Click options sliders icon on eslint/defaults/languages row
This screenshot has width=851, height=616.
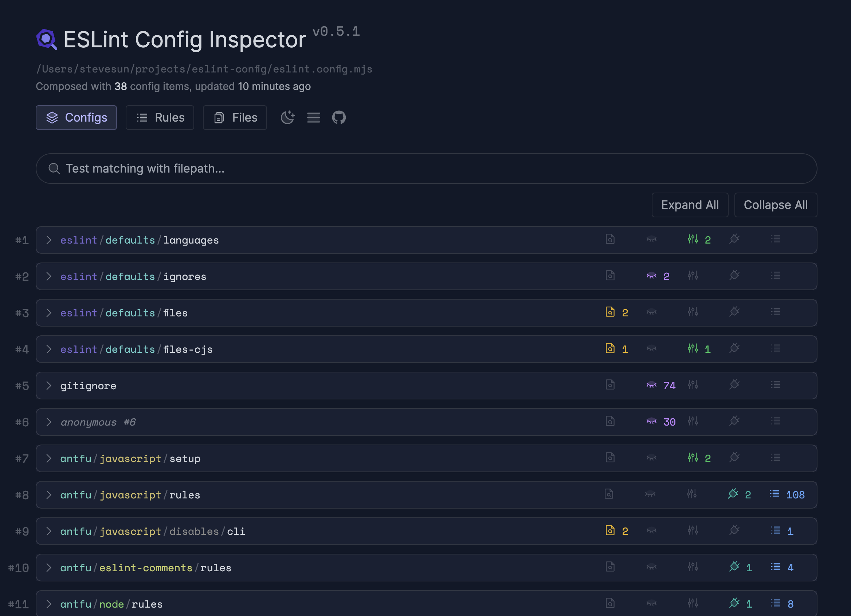click(x=693, y=239)
